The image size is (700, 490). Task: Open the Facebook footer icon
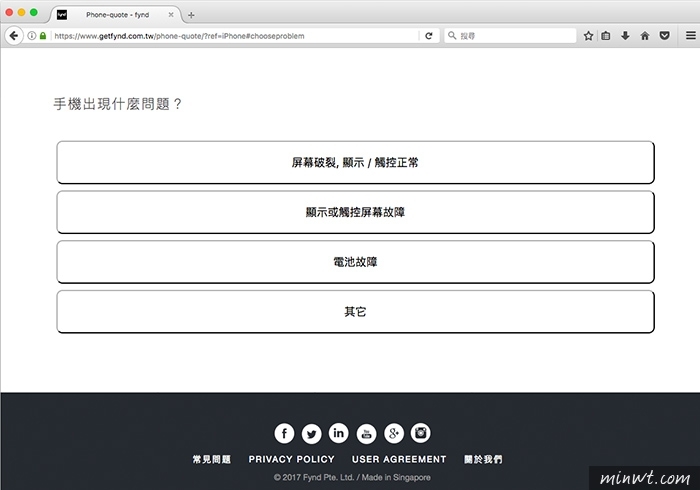tap(284, 433)
